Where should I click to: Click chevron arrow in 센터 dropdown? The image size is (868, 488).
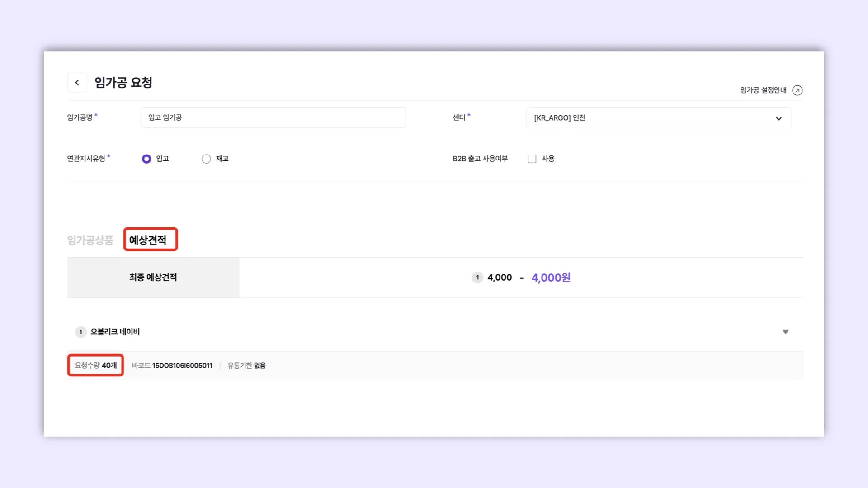(x=778, y=118)
